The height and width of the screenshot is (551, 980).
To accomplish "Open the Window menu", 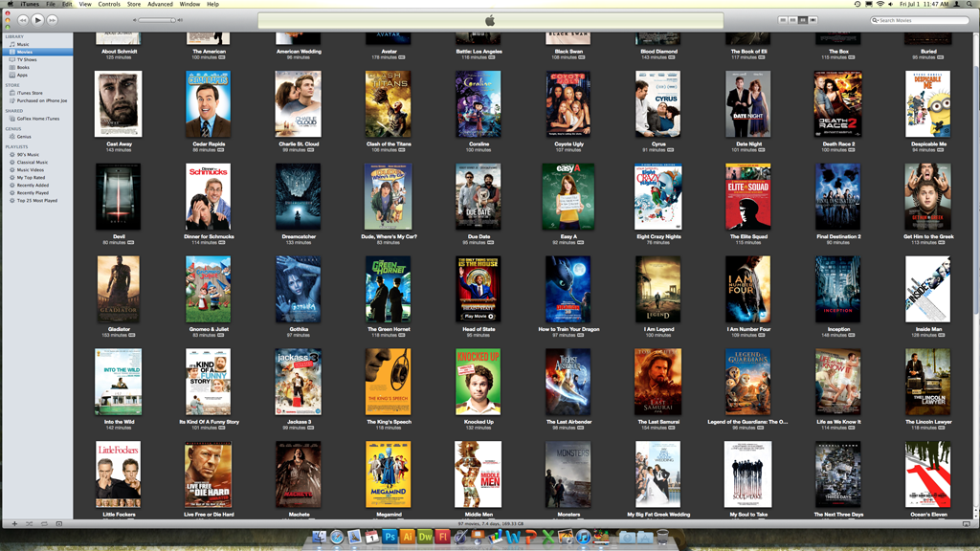I will pos(189,4).
